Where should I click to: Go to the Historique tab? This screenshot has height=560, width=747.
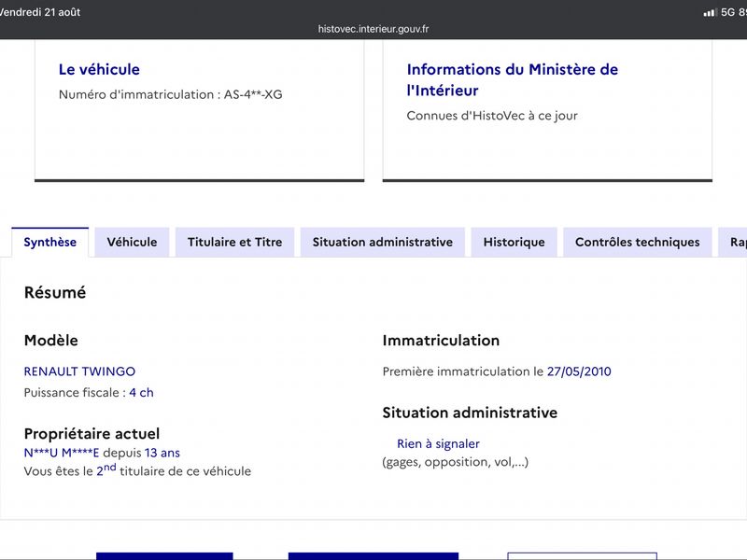tap(514, 243)
